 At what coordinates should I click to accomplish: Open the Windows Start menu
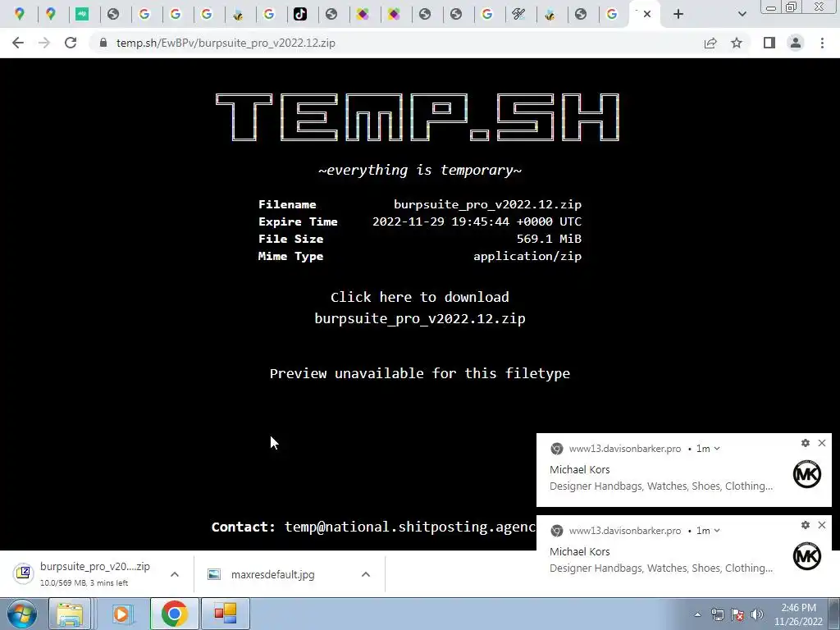click(x=22, y=614)
